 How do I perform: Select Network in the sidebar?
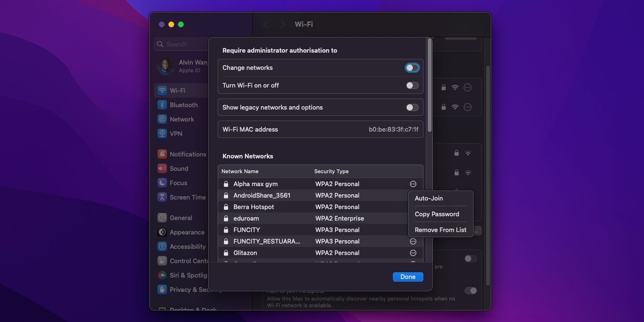click(182, 119)
